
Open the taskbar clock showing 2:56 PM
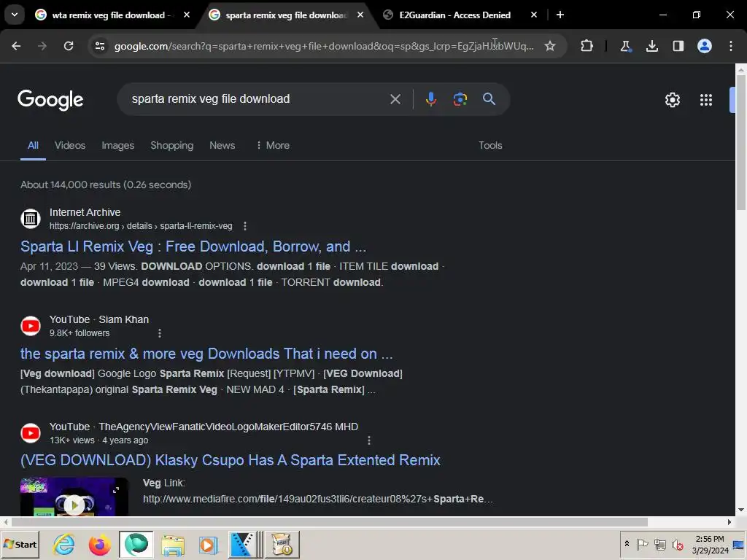pos(710,544)
